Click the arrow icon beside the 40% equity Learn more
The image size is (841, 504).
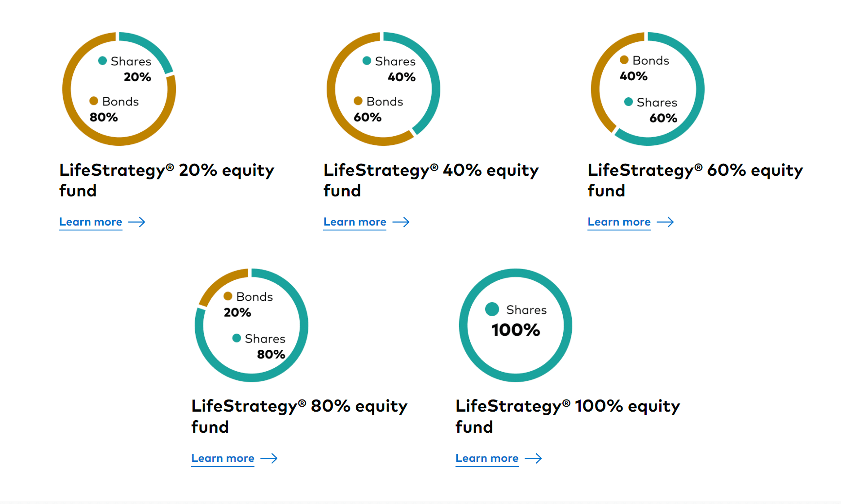[x=401, y=222]
